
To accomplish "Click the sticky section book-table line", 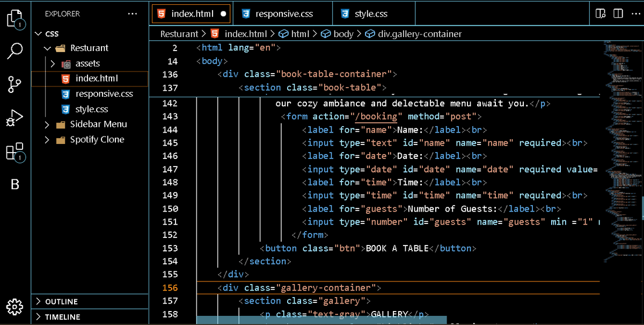I will [x=312, y=88].
